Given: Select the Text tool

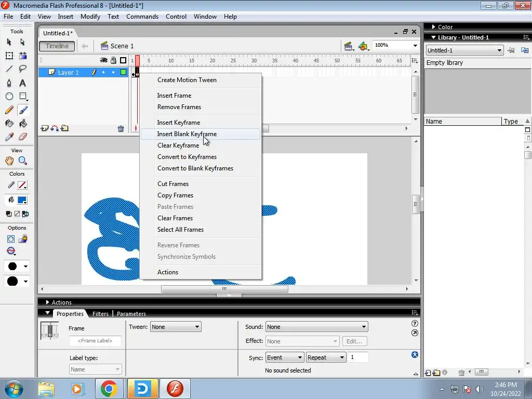Looking at the screenshot, I should 22,83.
